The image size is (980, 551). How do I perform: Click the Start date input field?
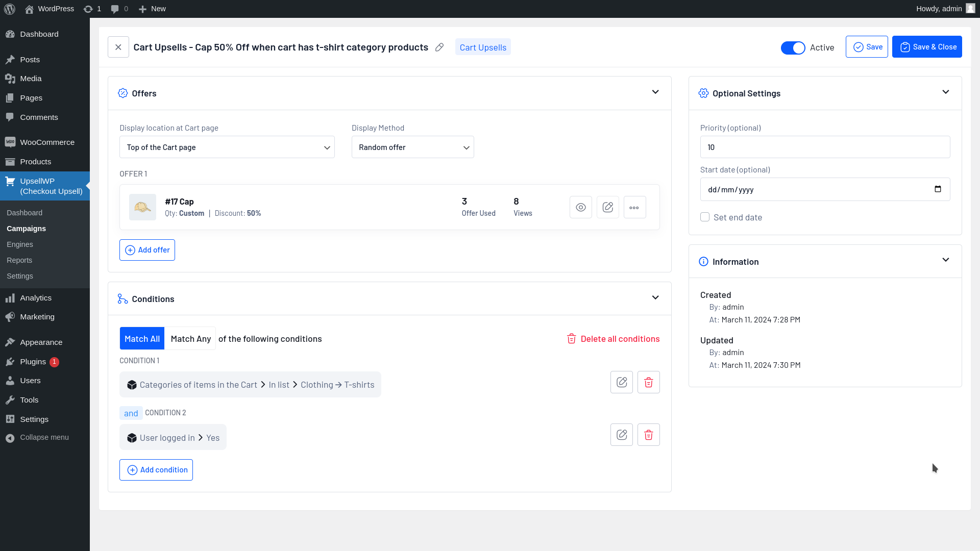pyautogui.click(x=824, y=189)
